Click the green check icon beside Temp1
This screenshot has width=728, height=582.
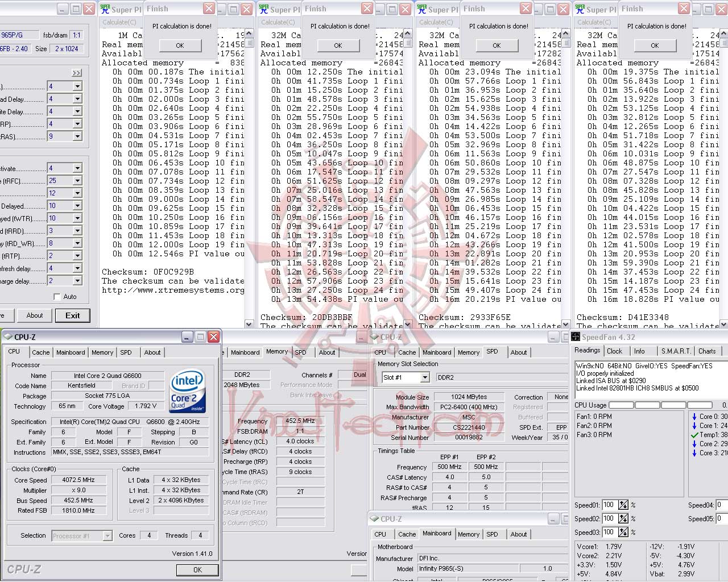[694, 435]
